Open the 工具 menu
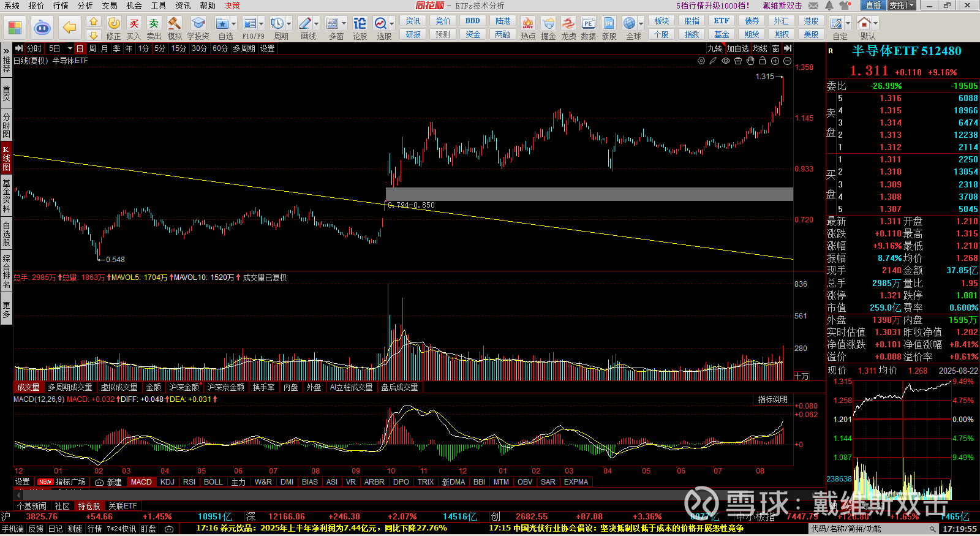Image resolution: width=980 pixels, height=536 pixels. click(159, 6)
